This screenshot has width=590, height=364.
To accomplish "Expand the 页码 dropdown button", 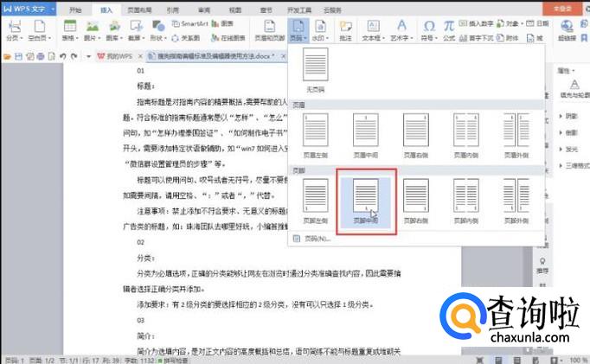I will pyautogui.click(x=297, y=39).
